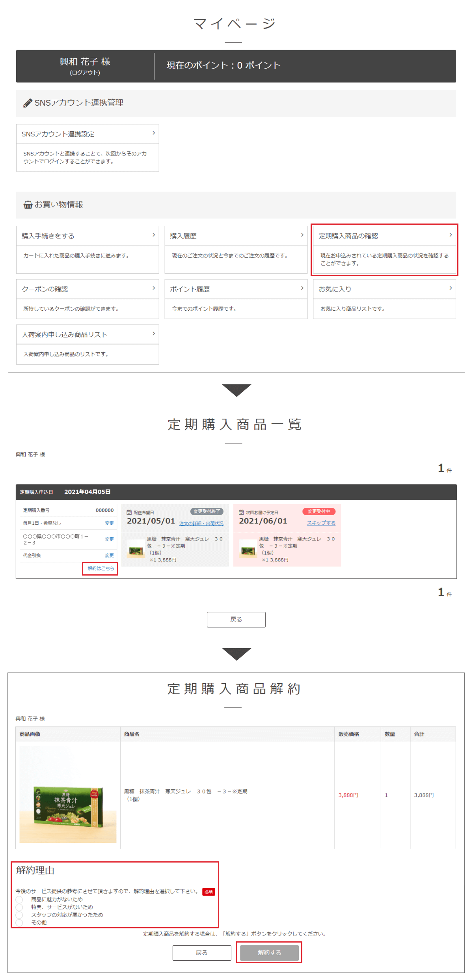Click the calendar icon next to 配送希望日
Screen dimensions: 473x980
click(129, 512)
